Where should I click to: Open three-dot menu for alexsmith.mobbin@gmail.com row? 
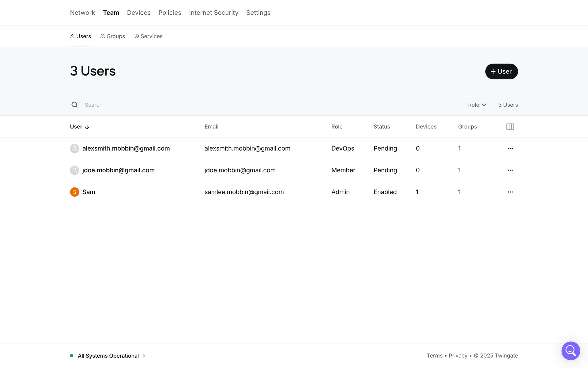[510, 148]
